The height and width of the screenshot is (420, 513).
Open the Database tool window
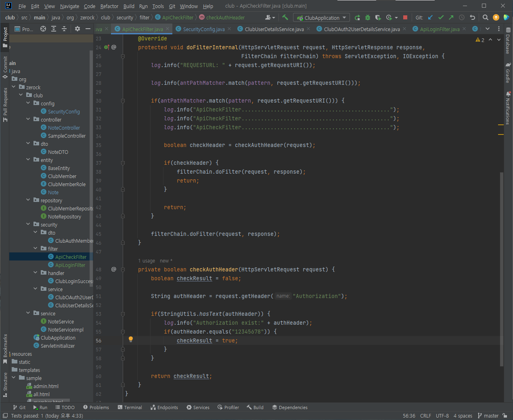tap(508, 41)
